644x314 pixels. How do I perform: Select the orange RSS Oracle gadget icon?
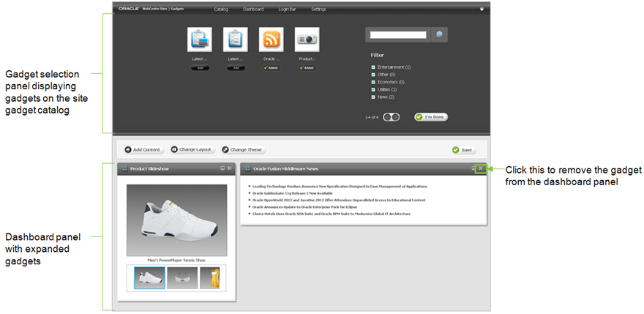pos(271,40)
